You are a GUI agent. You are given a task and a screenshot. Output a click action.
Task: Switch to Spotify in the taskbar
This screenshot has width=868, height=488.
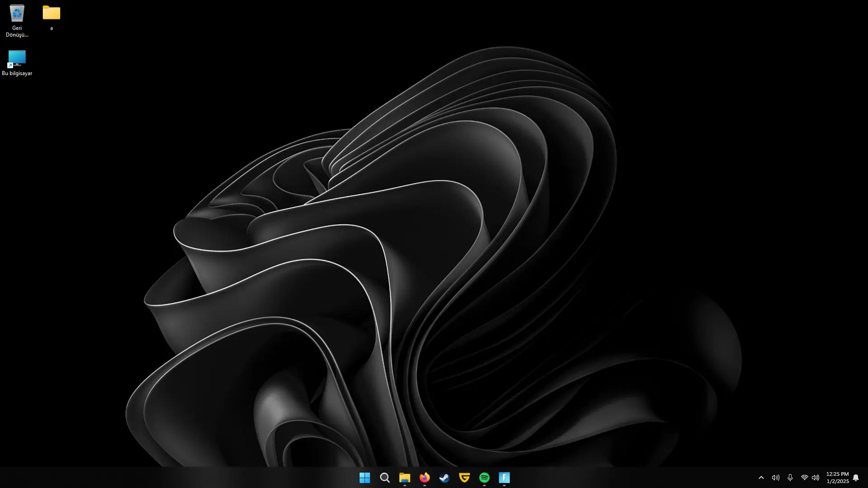(484, 478)
